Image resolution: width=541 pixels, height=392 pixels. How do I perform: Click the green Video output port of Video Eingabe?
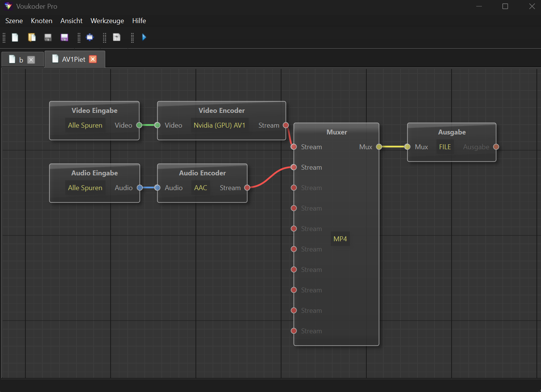click(139, 125)
